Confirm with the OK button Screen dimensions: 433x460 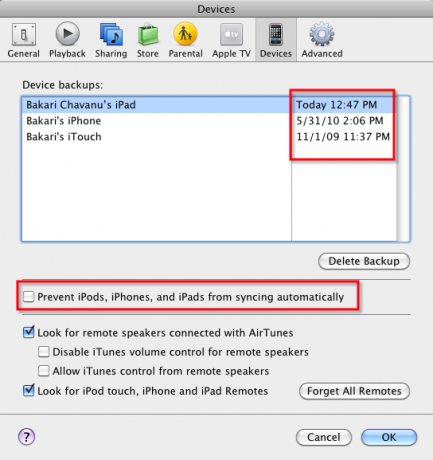[389, 437]
